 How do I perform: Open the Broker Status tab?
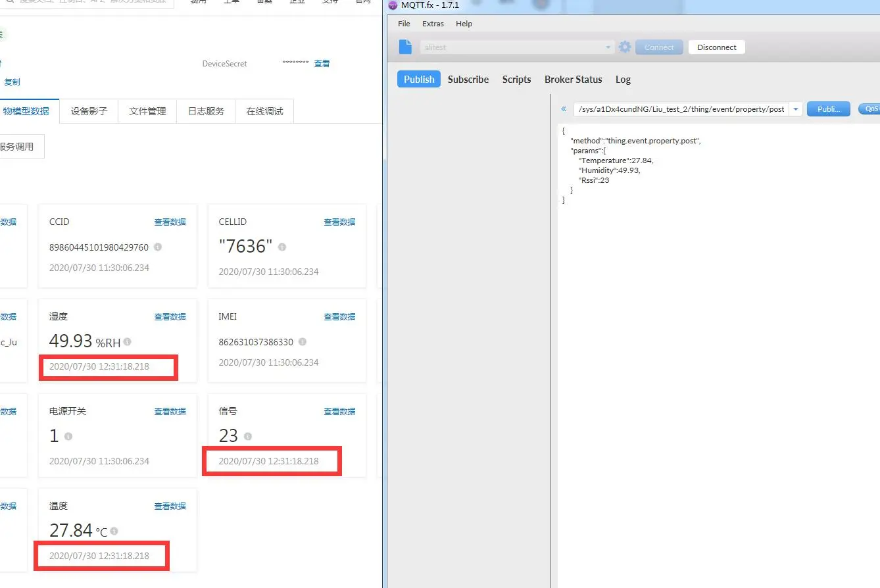[x=573, y=80]
